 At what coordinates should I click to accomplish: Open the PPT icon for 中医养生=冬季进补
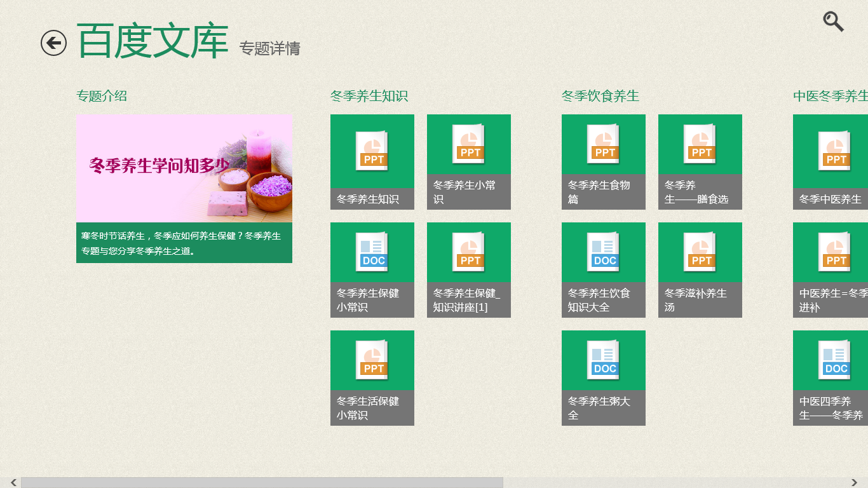[835, 252]
